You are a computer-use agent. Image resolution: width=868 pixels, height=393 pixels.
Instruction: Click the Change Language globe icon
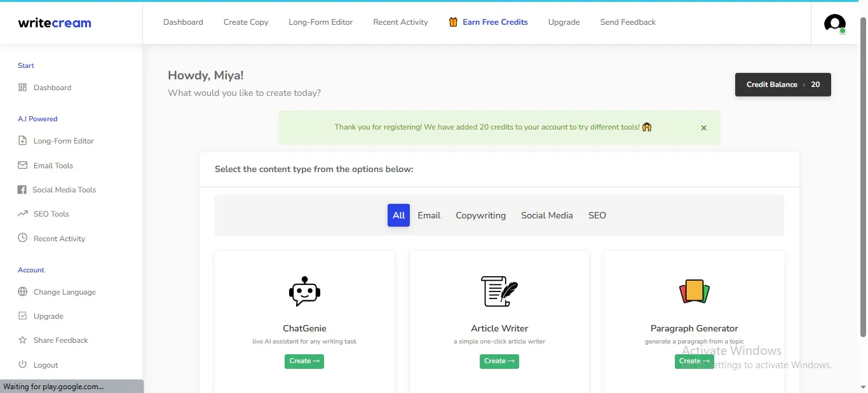click(x=23, y=292)
